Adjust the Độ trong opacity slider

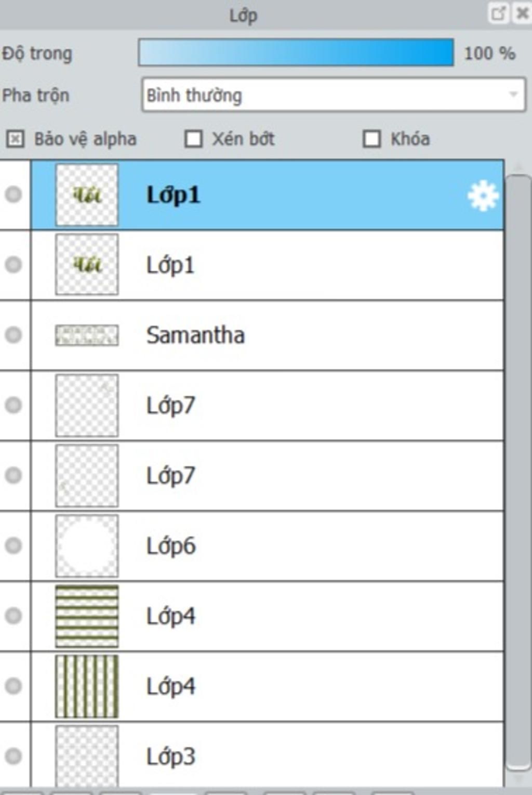296,53
